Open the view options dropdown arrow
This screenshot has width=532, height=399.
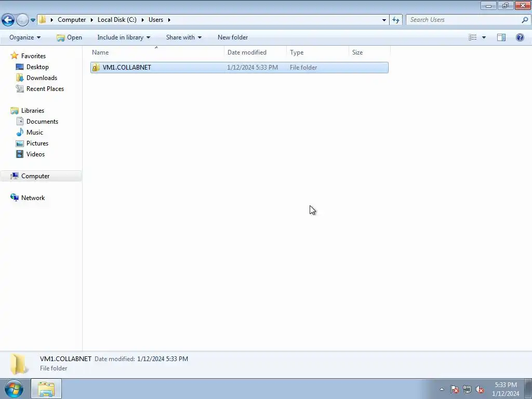(x=484, y=37)
